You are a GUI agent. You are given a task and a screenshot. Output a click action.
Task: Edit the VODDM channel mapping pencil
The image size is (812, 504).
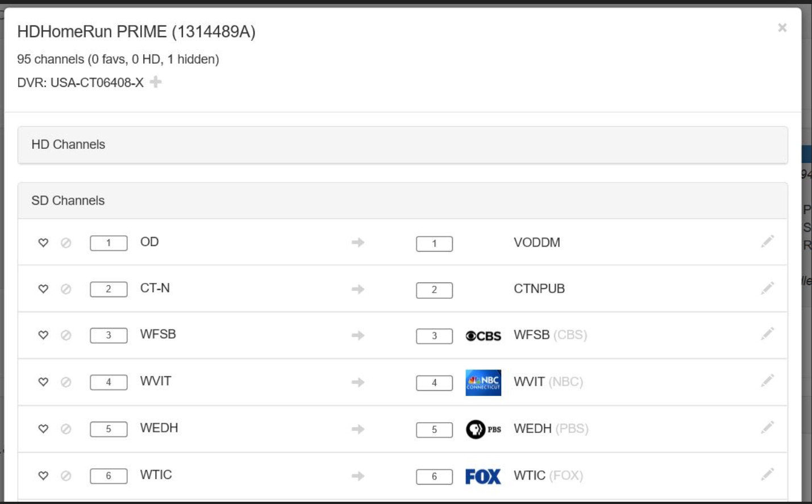(767, 242)
